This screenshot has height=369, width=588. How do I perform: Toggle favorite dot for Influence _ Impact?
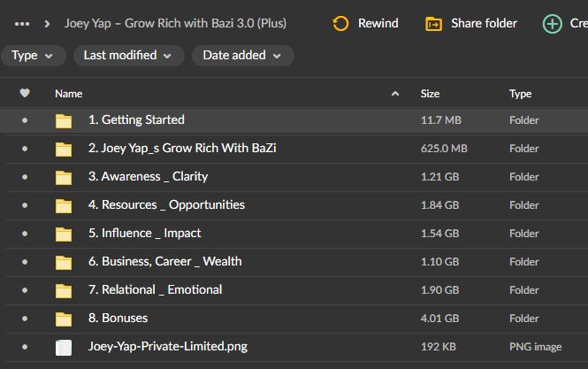pos(25,234)
